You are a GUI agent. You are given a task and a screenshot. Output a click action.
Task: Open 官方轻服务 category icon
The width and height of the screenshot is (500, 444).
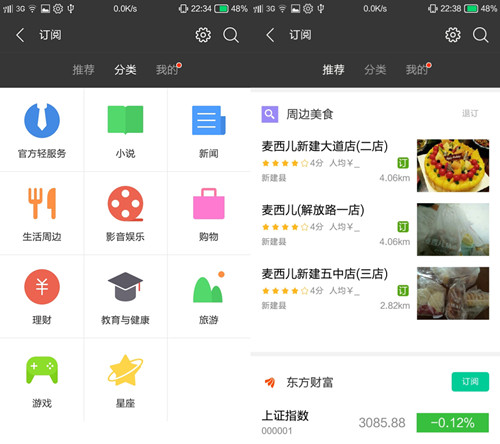point(42,120)
